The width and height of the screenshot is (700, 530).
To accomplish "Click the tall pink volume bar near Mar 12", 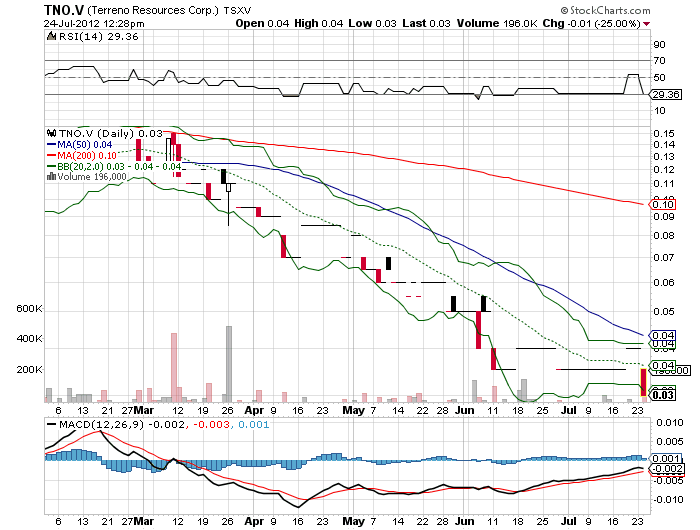I will point(174,367).
